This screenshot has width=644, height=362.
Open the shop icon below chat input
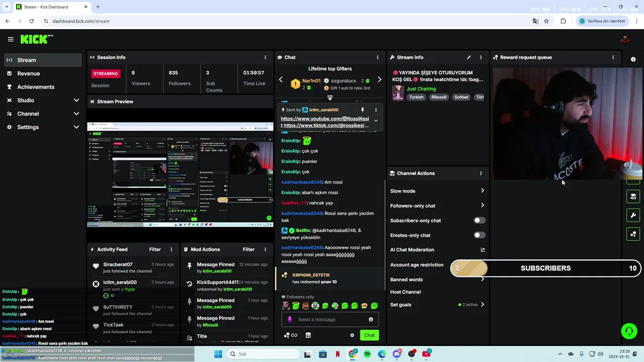(308, 335)
